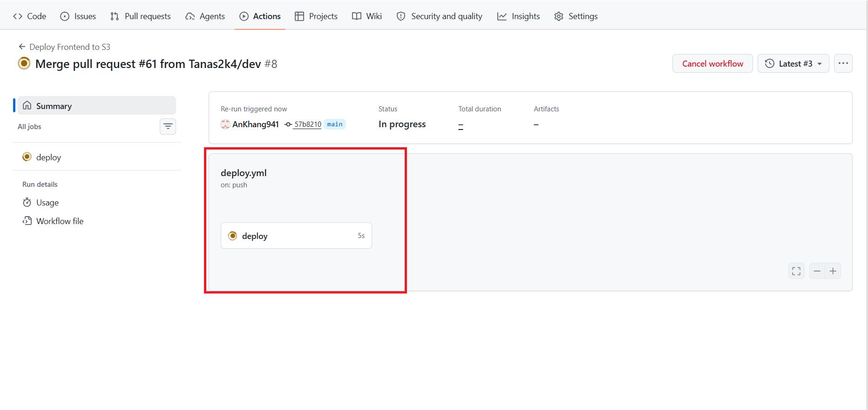Click the 'on: push' trigger text
868x410 pixels.
[234, 185]
